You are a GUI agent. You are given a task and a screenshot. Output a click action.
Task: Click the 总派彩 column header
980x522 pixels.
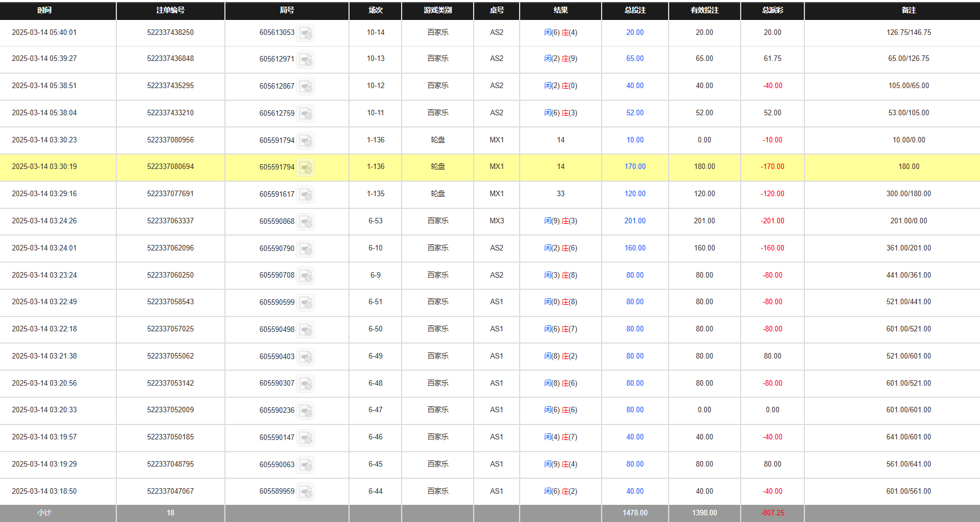(772, 10)
